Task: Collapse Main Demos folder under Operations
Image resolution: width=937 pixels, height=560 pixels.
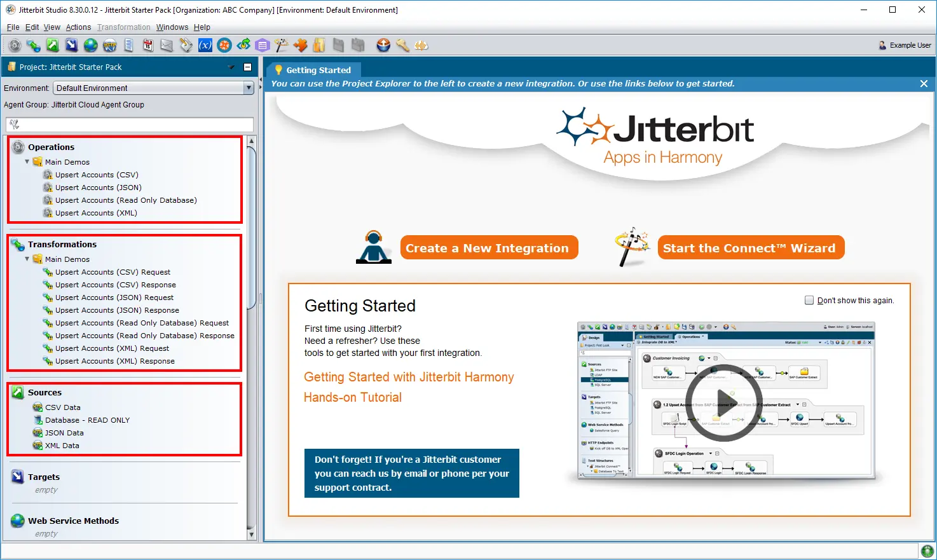Action: (27, 162)
